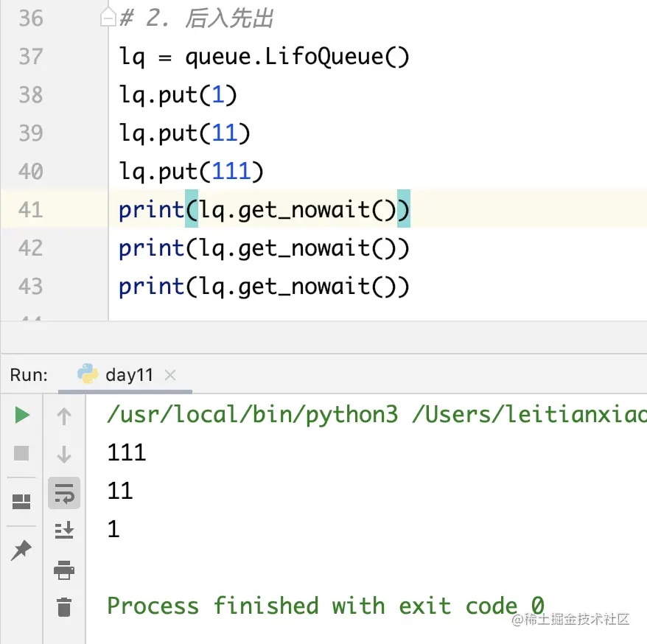Print console output using printer icon
Viewport: 647px width, 644px height.
click(64, 570)
